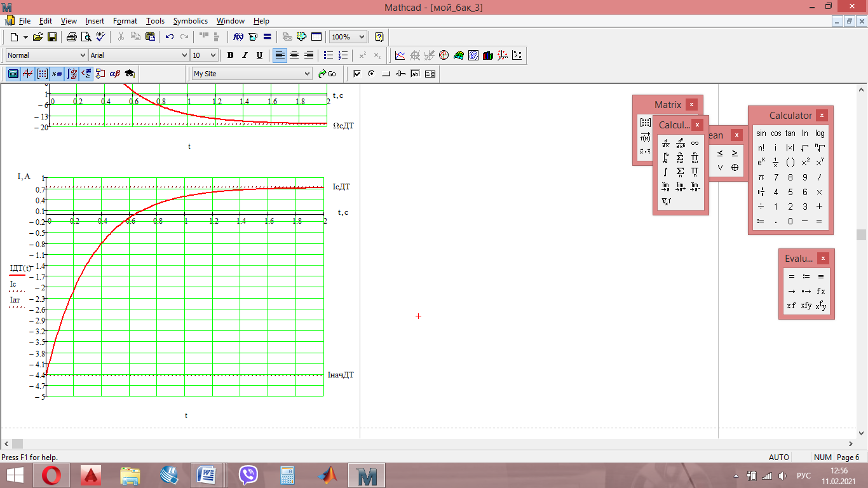The image size is (868, 488).
Task: Open the My Site address dropdown
Action: point(307,74)
